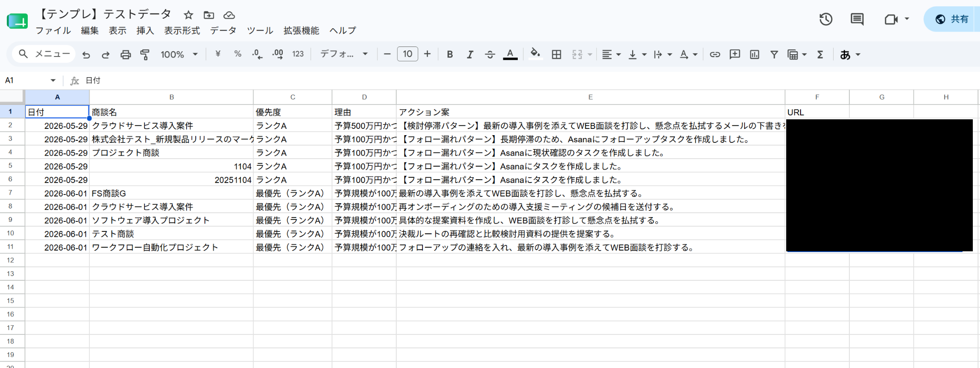Open the fill color picker
Image resolution: width=980 pixels, height=368 pixels.
pos(535,54)
